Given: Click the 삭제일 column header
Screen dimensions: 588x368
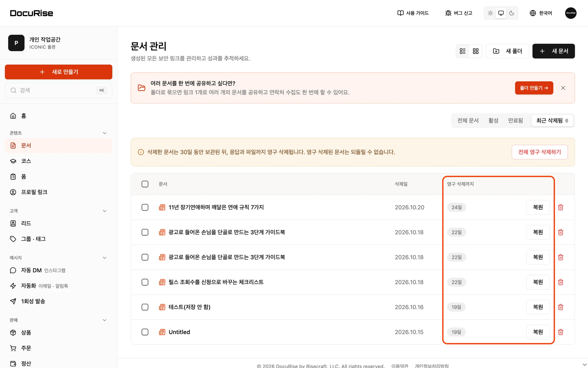Looking at the screenshot, I should [401, 184].
